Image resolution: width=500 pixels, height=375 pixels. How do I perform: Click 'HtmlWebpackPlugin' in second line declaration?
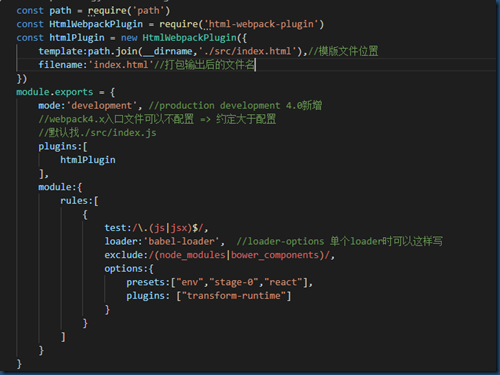click(96, 24)
